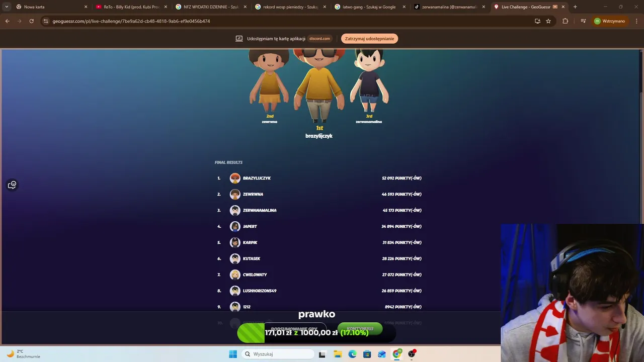Open the Wstrzymano profile menu
Image resolution: width=644 pixels, height=362 pixels.
coord(610,21)
